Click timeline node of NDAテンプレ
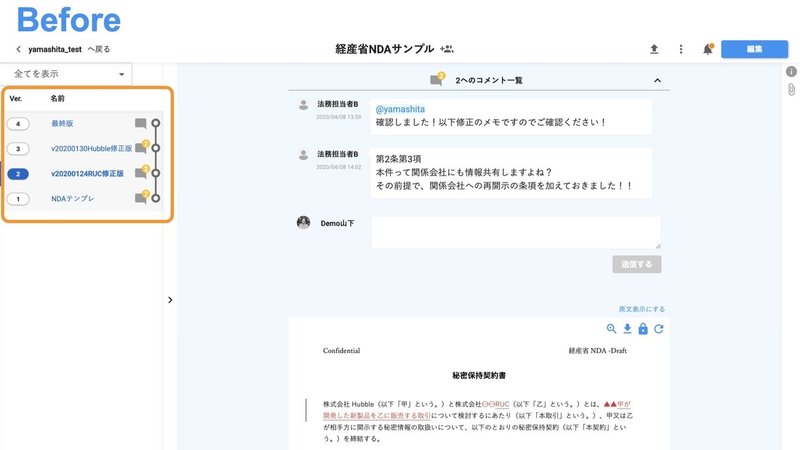 click(156, 198)
